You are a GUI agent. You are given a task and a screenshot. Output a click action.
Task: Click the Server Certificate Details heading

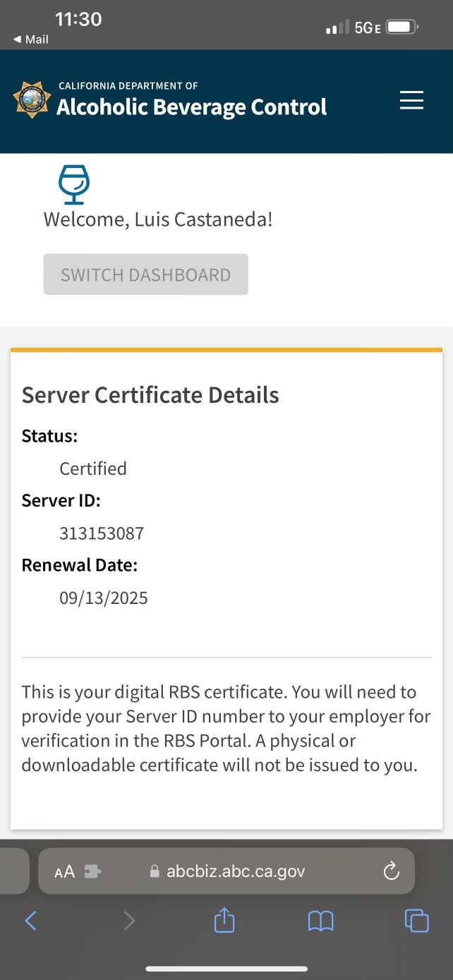pos(150,395)
